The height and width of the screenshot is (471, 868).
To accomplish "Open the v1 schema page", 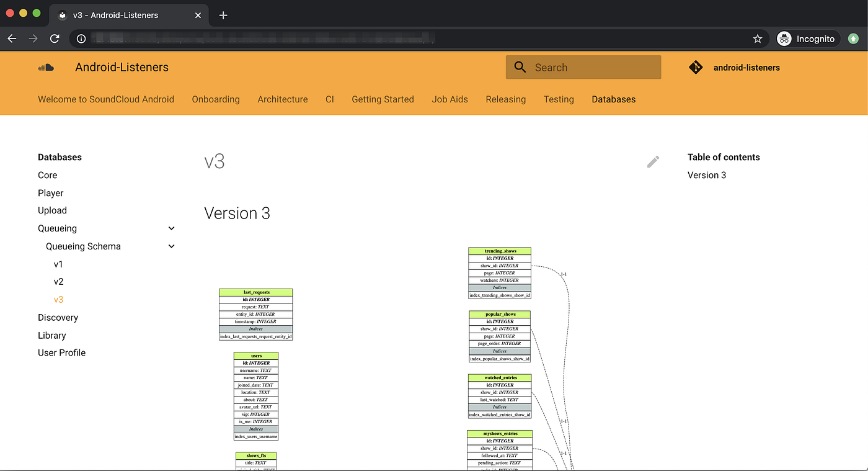I will 58,264.
